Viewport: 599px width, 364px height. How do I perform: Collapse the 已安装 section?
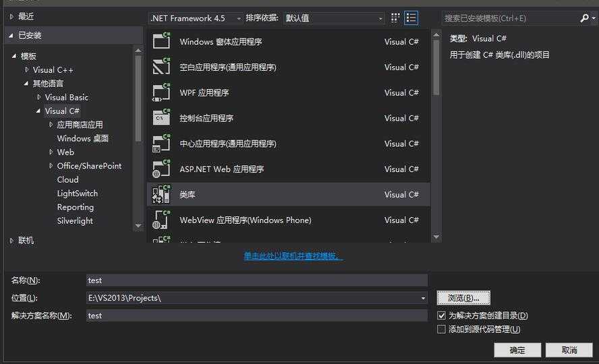(11, 36)
